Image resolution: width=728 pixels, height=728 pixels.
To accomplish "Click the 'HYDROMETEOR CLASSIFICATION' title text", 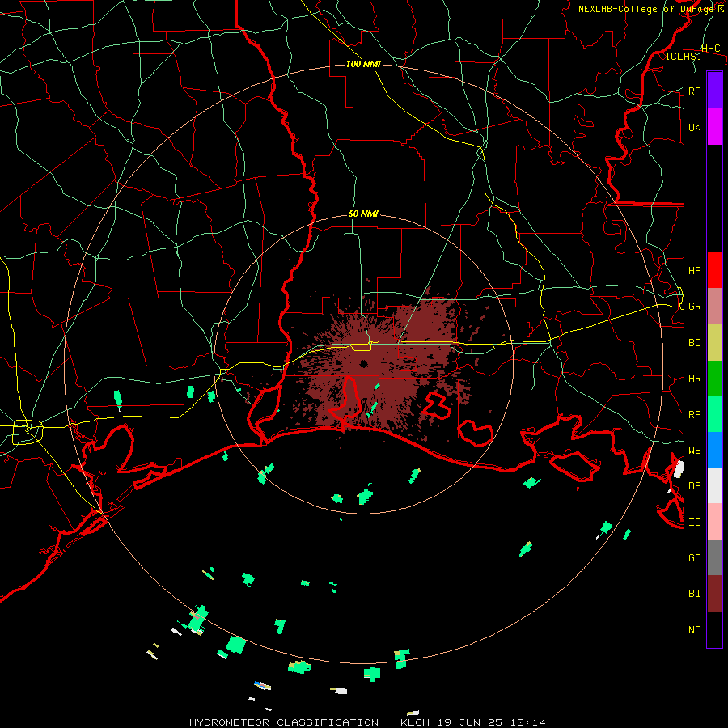I will coord(284,722).
